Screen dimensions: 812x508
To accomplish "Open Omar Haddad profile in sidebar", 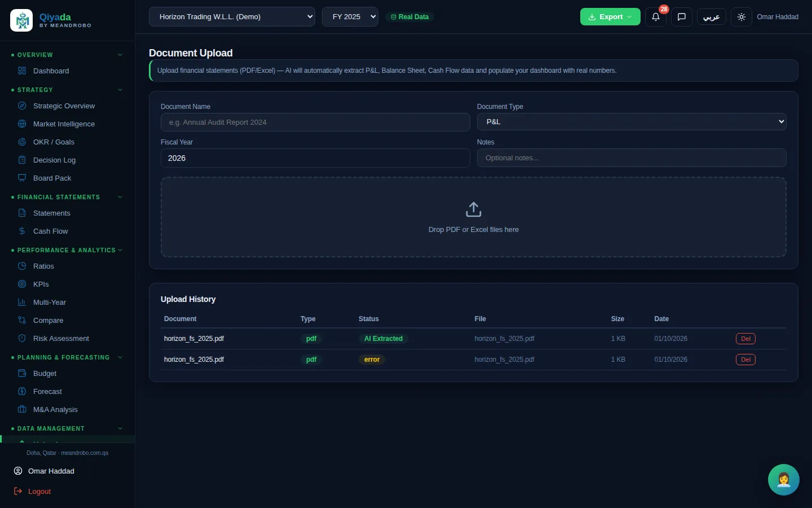I will (x=51, y=471).
